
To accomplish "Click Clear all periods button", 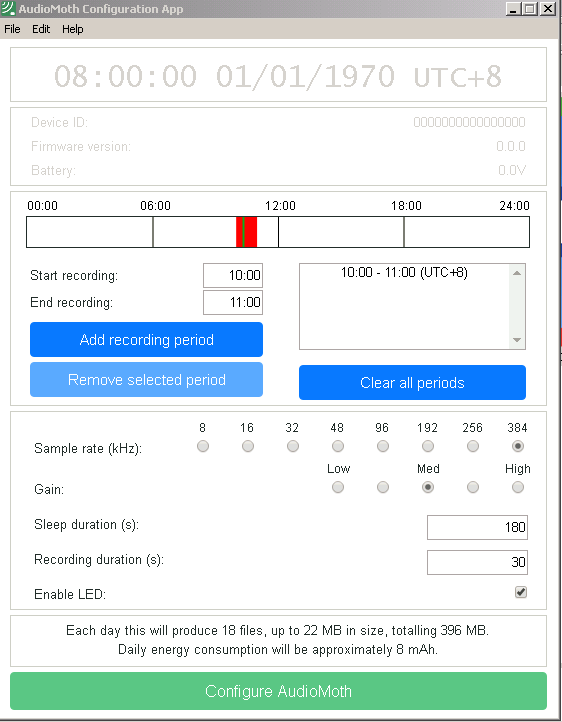I will 412,383.
